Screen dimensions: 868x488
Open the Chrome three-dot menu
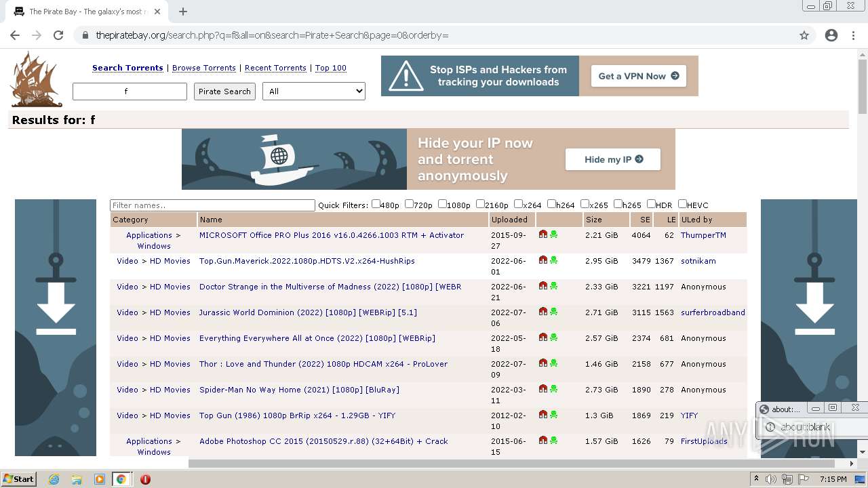tap(853, 35)
